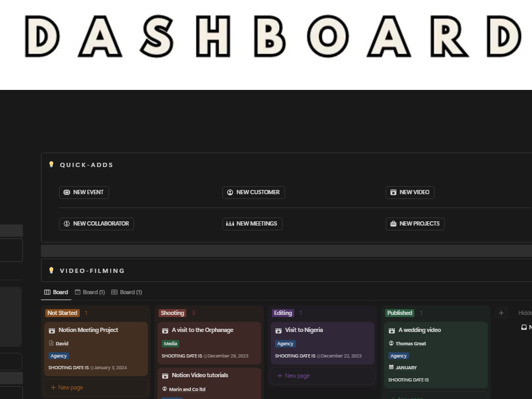This screenshot has height=399, width=532.
Task: Click the Shooting status label to toggle group
Action: point(172,313)
